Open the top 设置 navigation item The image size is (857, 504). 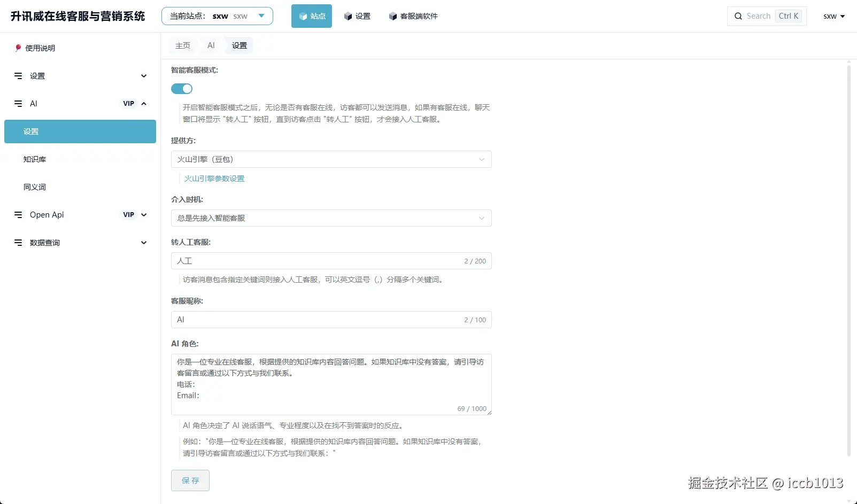(357, 16)
